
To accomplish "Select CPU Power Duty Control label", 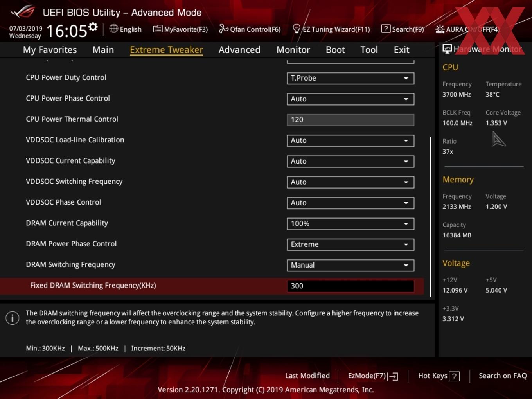I will (66, 77).
